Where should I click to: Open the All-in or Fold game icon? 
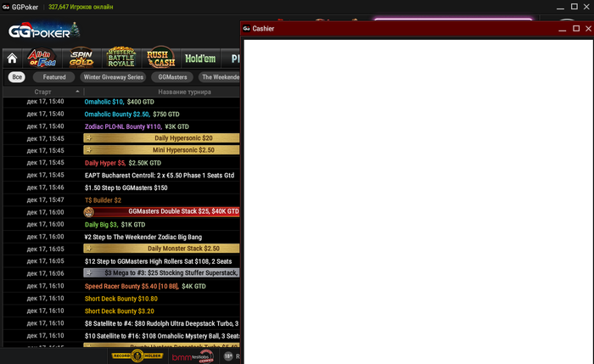[x=42, y=58]
